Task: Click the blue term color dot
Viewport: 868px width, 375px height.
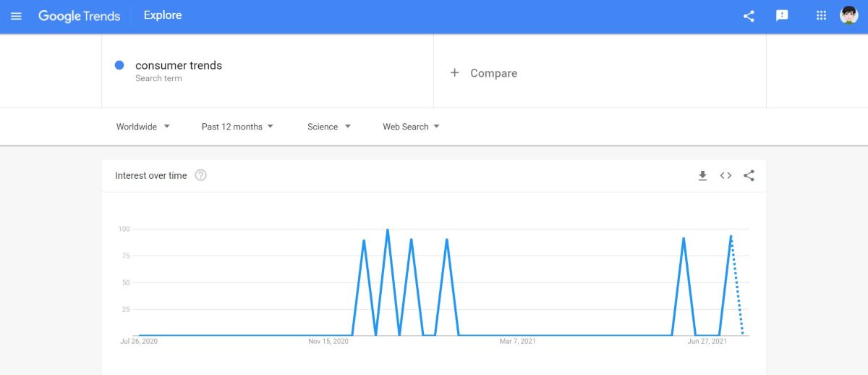Action: 119,65
